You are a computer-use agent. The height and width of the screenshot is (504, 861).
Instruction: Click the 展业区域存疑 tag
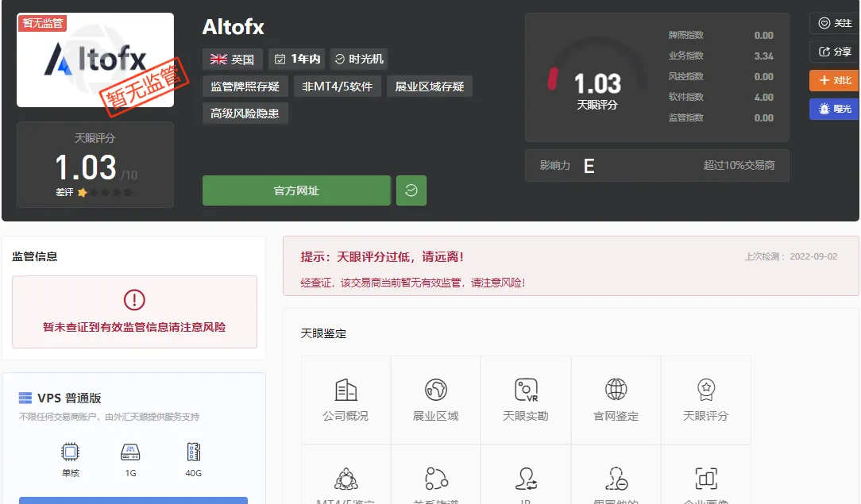pos(430,87)
